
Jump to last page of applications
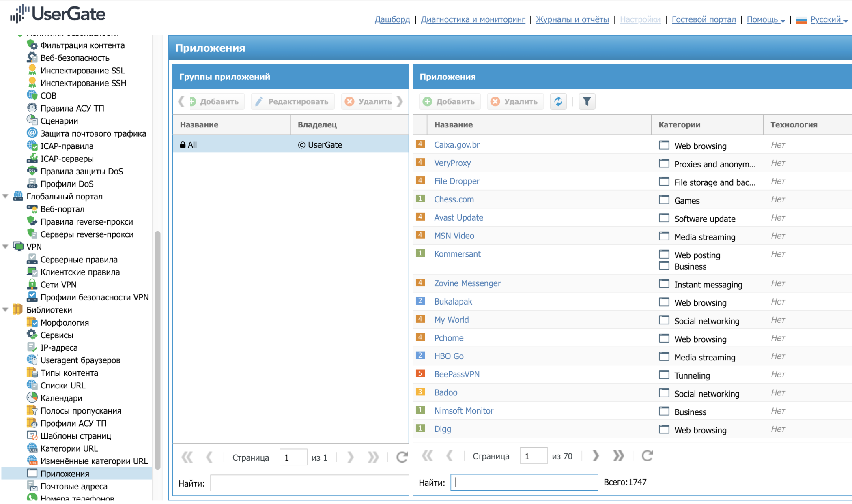[x=618, y=456]
